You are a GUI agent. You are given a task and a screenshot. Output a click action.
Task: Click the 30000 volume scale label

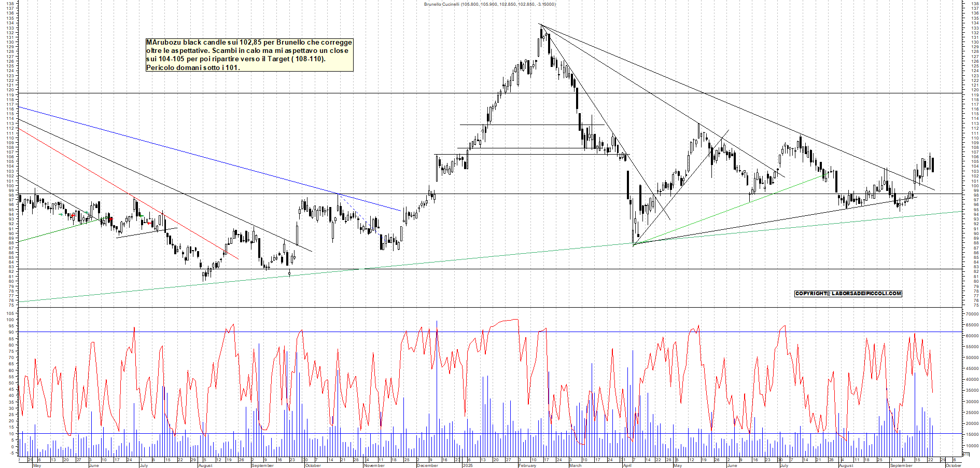coord(972,402)
